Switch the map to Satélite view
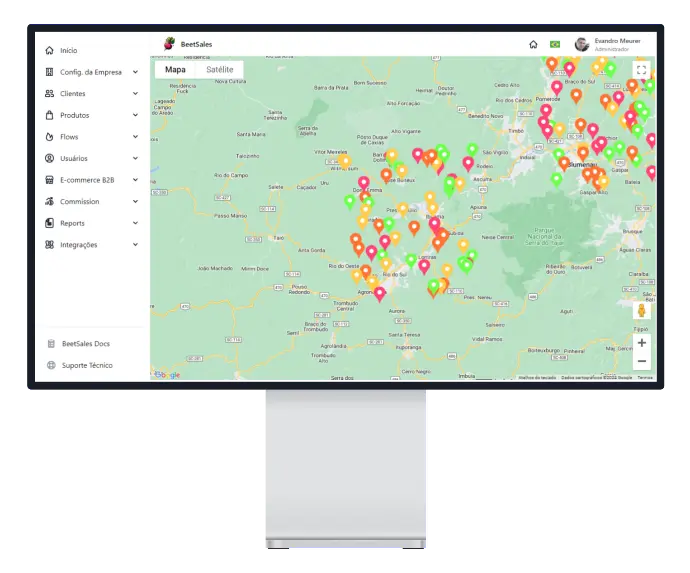 point(219,70)
